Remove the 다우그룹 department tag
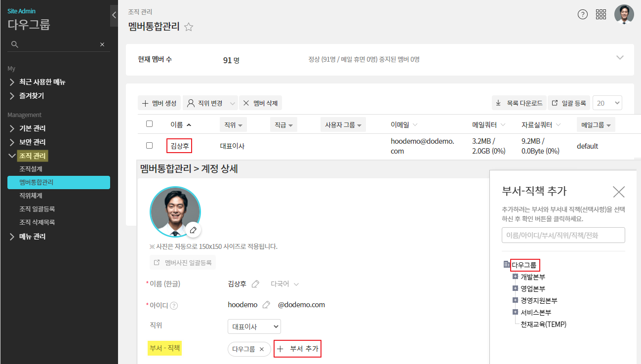The height and width of the screenshot is (364, 641). tap(262, 349)
